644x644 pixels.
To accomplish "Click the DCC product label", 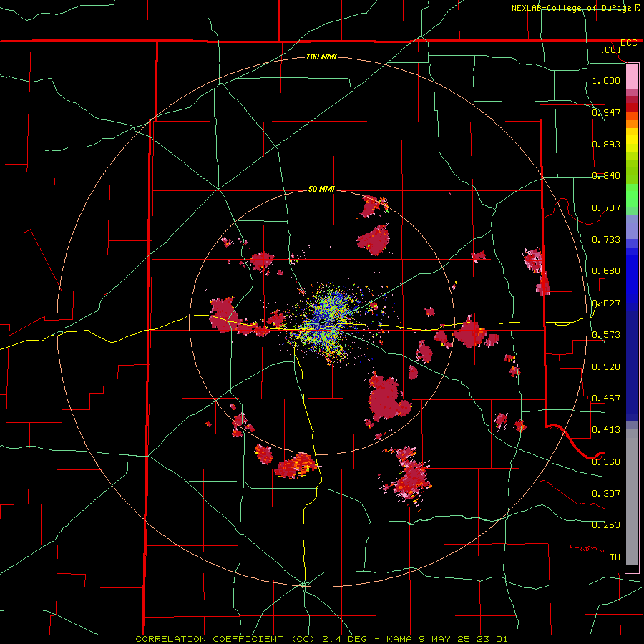I will 628,43.
